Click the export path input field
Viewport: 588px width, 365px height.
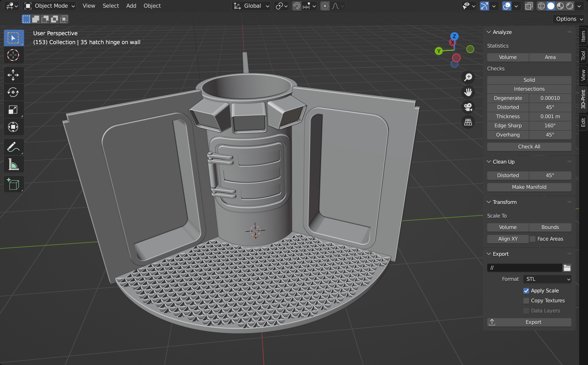(524, 268)
